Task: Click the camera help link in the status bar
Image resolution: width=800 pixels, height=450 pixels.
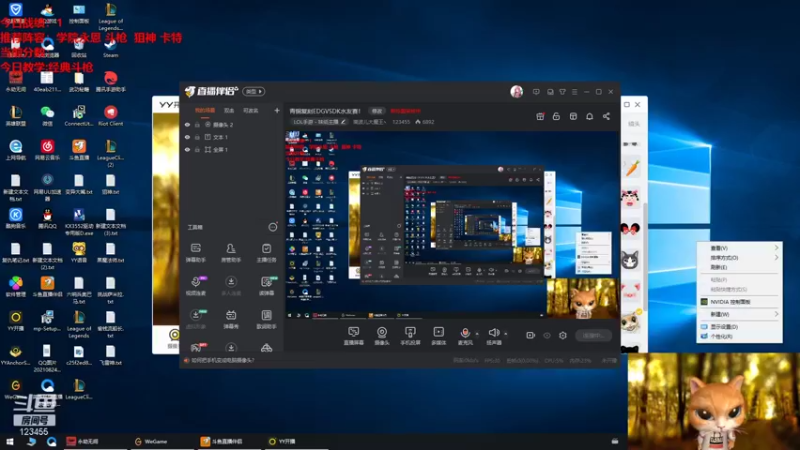Action: point(222,360)
